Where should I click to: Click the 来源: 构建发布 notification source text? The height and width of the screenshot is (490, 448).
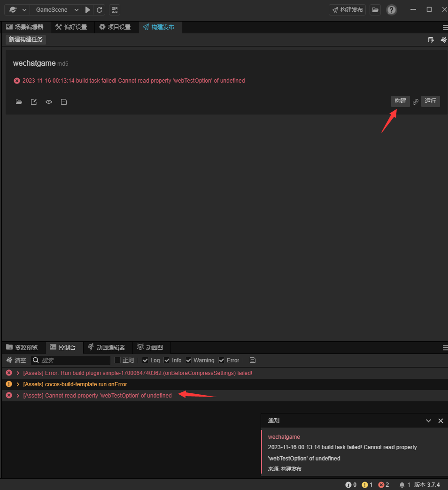click(285, 469)
